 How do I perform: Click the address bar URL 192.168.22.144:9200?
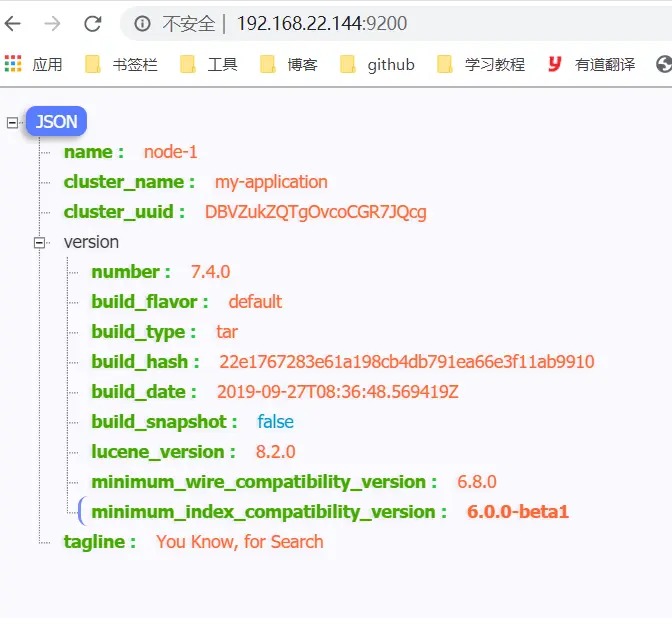tap(322, 24)
